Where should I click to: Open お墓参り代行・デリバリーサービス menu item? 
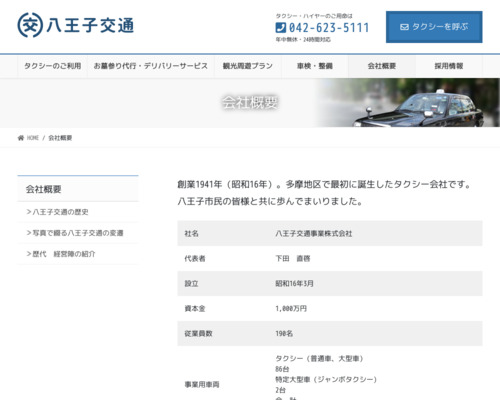pyautogui.click(x=151, y=66)
